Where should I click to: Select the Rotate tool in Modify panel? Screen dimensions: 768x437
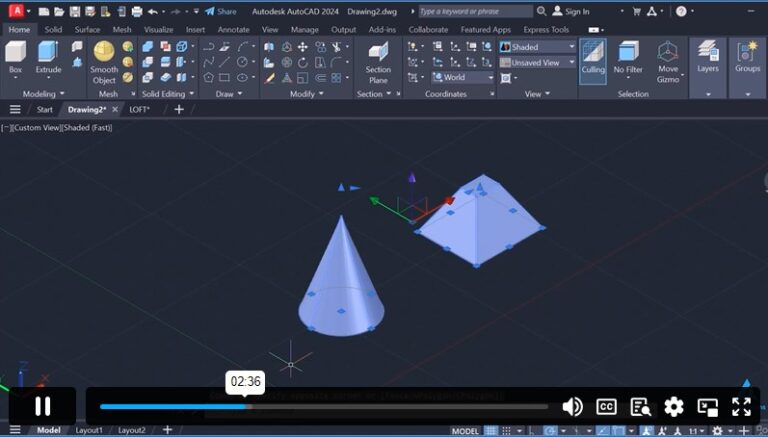303,62
